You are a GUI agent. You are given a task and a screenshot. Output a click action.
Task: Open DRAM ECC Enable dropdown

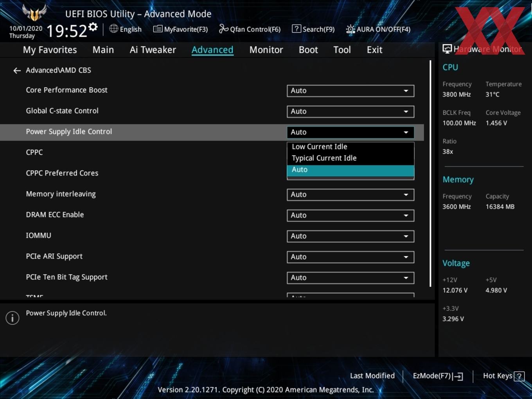click(x=350, y=216)
